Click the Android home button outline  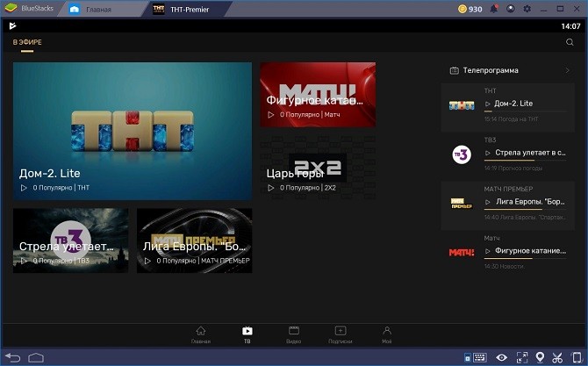[x=36, y=357]
